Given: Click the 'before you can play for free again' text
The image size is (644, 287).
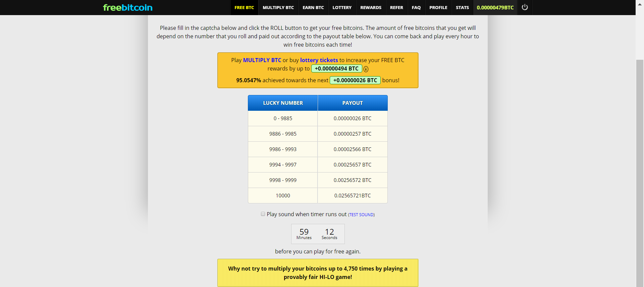Looking at the screenshot, I should click(318, 251).
